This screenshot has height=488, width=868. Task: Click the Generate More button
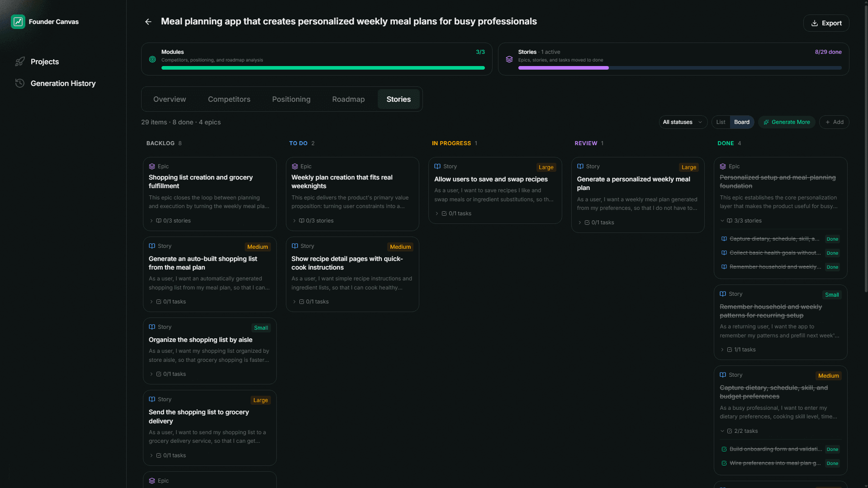[786, 122]
